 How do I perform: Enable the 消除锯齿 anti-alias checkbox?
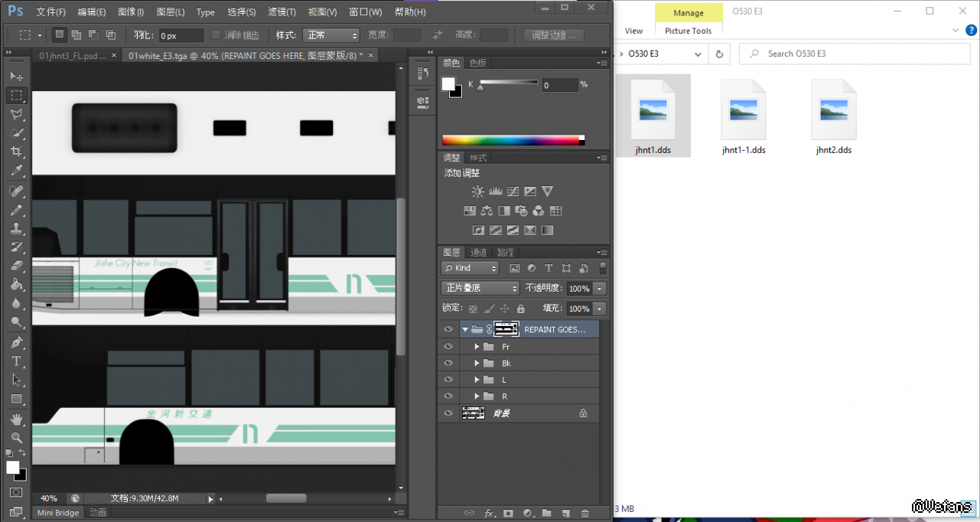pos(216,35)
